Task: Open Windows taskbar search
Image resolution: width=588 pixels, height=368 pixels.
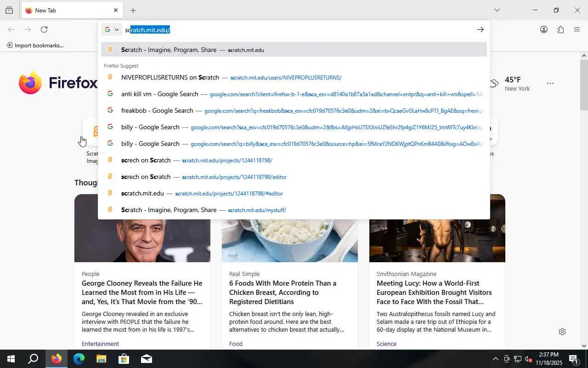Action: [x=33, y=359]
